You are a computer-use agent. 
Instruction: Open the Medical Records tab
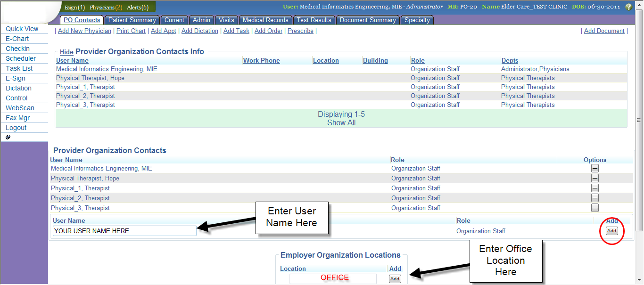(265, 20)
